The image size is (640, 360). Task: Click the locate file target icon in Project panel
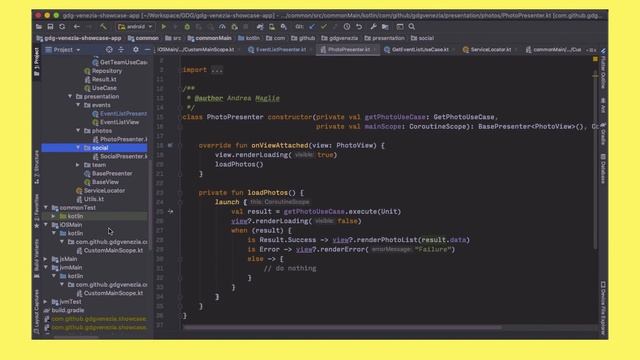point(109,49)
